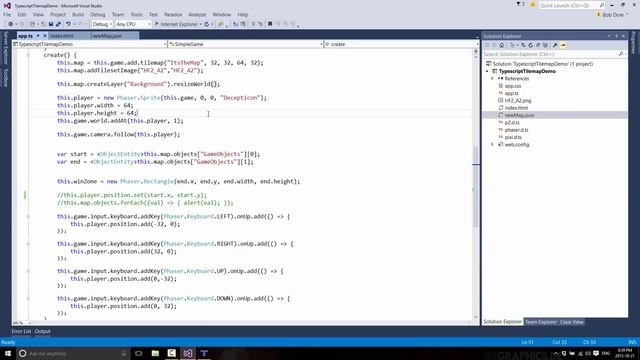The height and width of the screenshot is (360, 640).
Task: Open the Windows Start menu
Action: point(8,353)
